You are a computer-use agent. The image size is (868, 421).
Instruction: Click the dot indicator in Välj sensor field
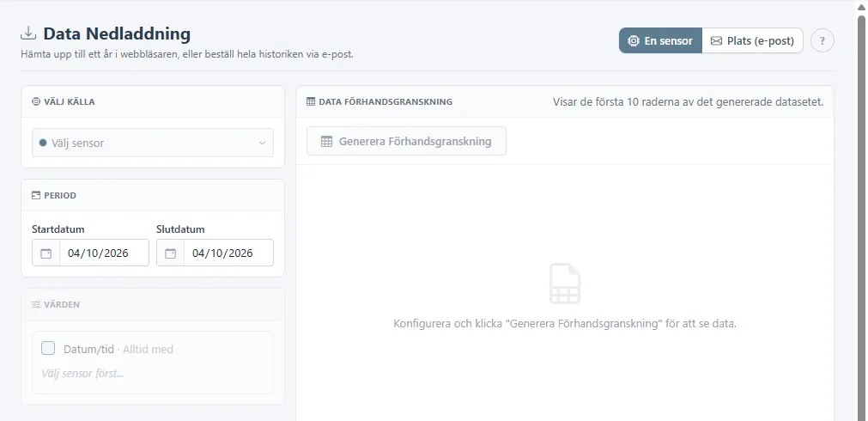point(43,143)
